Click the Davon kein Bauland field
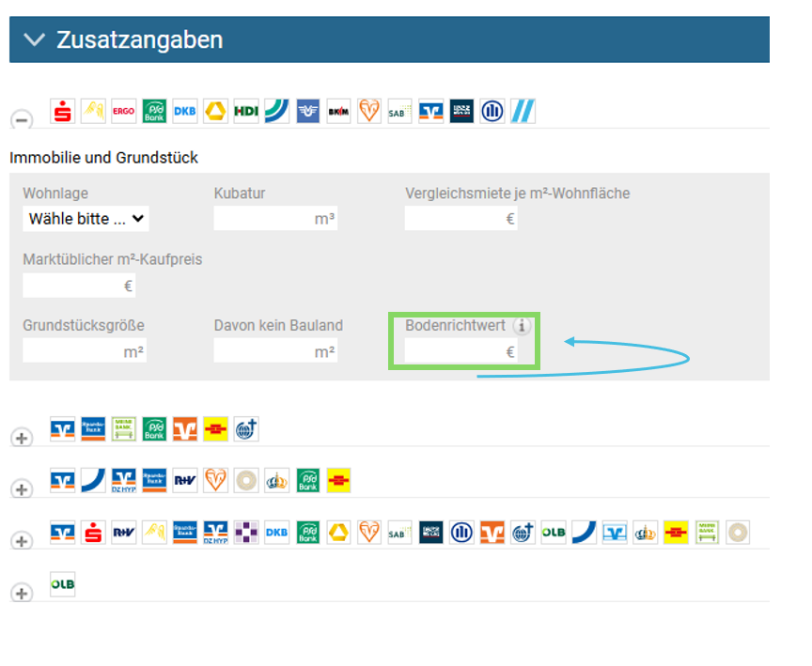 point(275,351)
